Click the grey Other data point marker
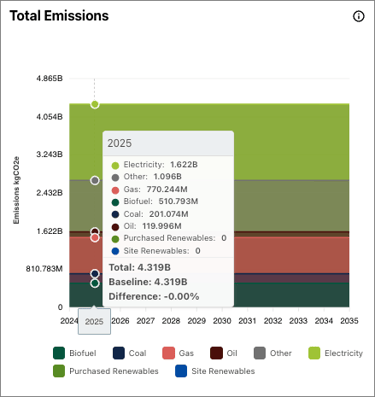 95,180
